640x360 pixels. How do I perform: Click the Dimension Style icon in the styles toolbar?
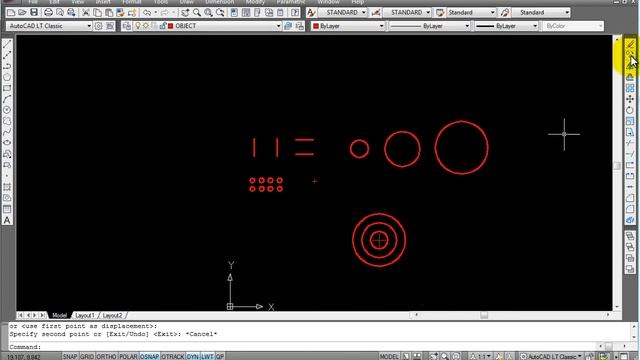point(376,13)
